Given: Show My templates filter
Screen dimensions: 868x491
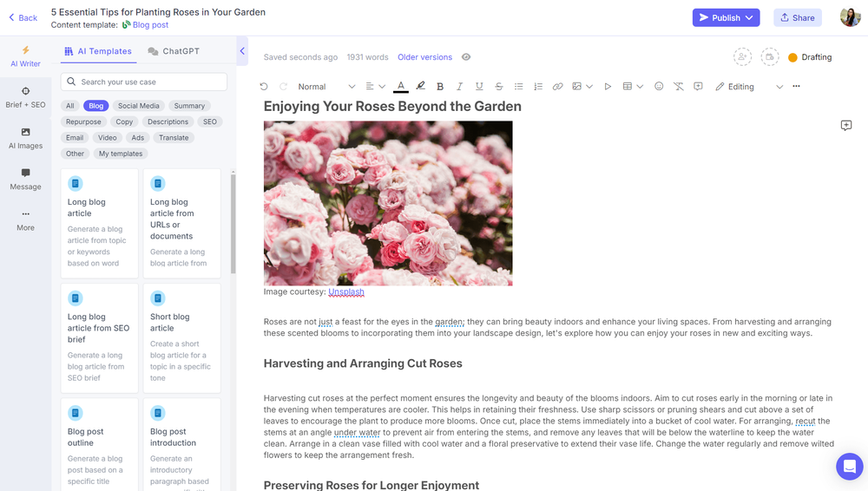Looking at the screenshot, I should [121, 154].
